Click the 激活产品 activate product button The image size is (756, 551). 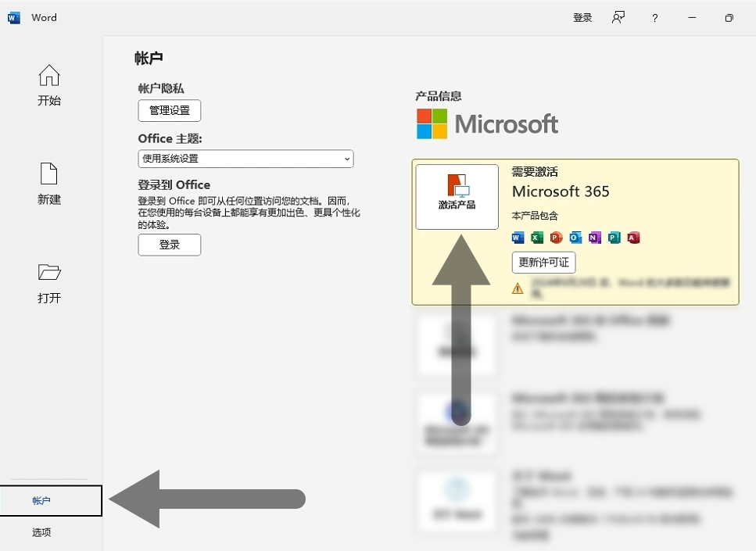coord(457,196)
